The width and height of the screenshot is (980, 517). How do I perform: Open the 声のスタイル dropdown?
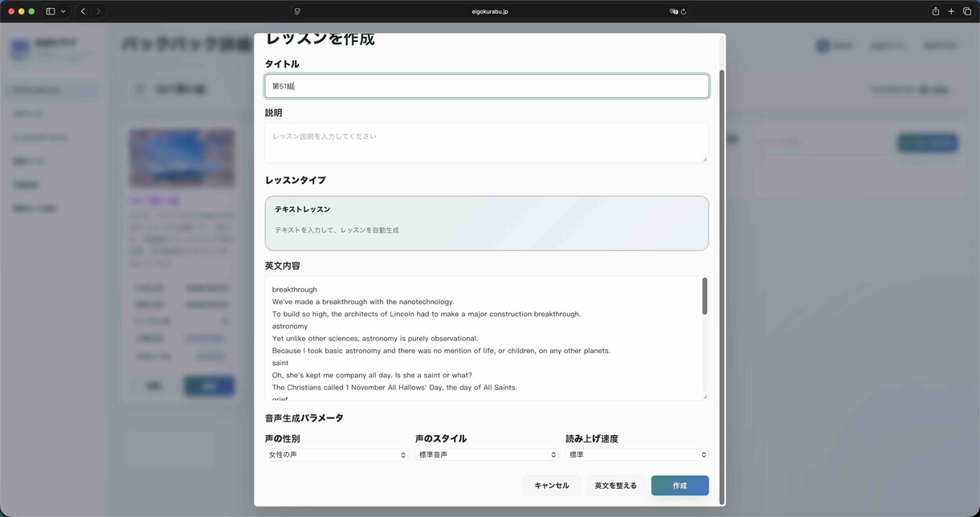pos(486,454)
